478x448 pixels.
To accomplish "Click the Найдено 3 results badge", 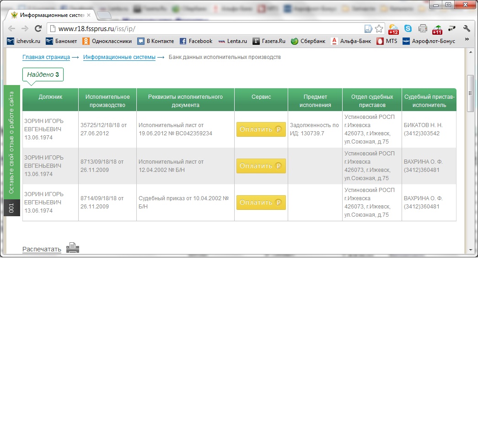I will tap(43, 75).
